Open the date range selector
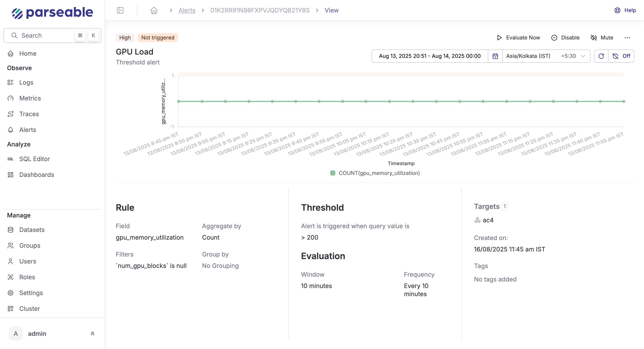 coord(429,56)
